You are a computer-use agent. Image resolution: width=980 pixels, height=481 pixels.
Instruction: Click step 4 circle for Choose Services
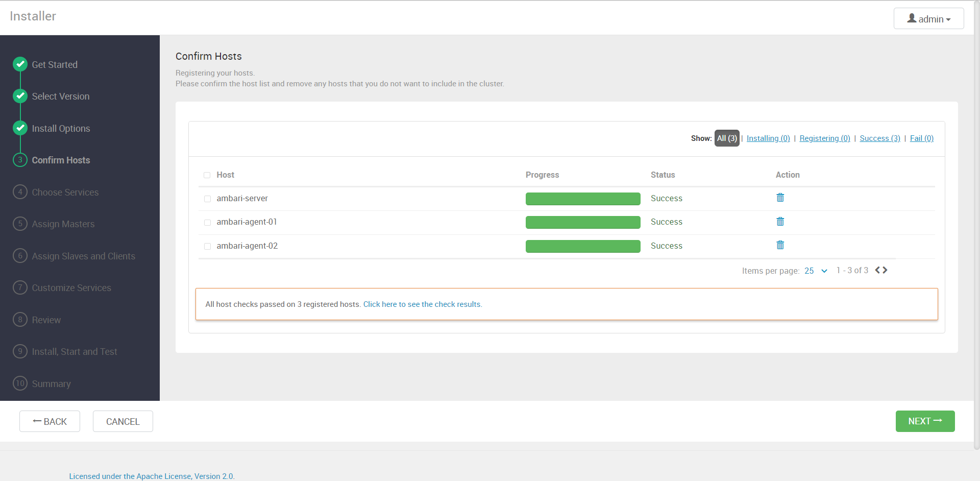pos(20,192)
